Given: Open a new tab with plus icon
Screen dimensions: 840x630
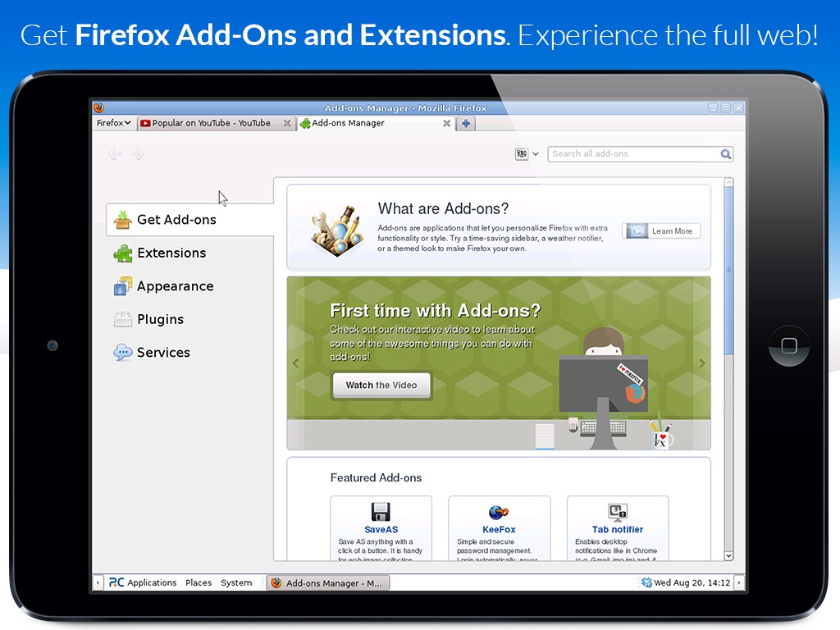Looking at the screenshot, I should pos(466,123).
